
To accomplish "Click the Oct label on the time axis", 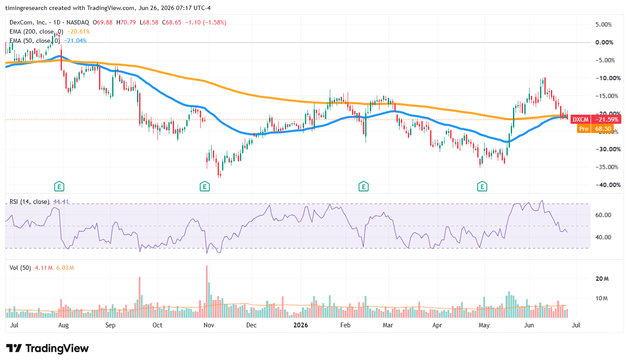I will 157,325.
